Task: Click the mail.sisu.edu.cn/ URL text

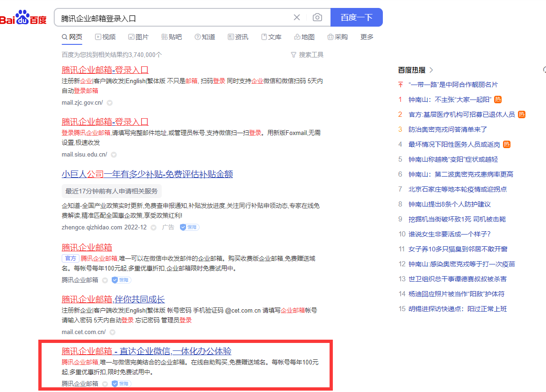Action: tap(84, 155)
